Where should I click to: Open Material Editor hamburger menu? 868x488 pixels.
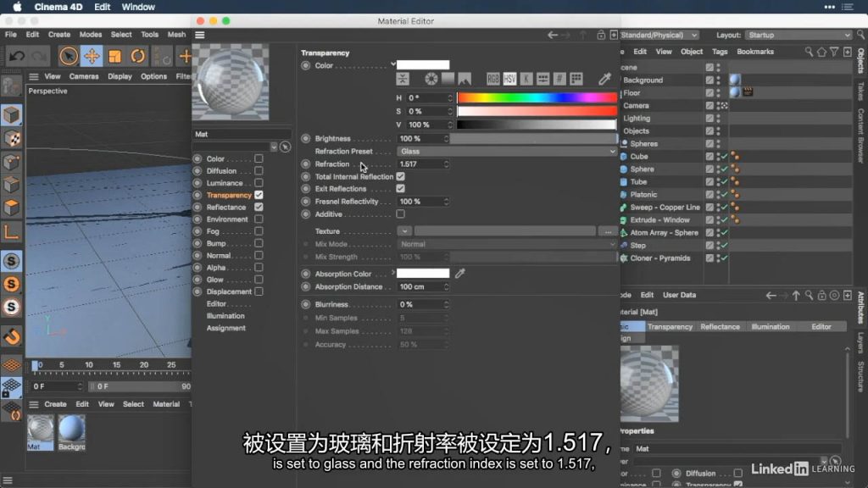[200, 35]
